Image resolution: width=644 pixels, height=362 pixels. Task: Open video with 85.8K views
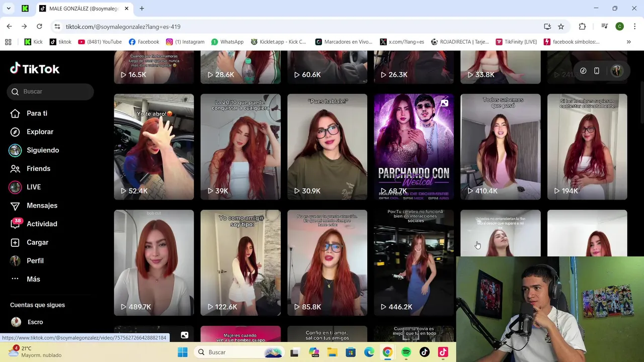[327, 262]
